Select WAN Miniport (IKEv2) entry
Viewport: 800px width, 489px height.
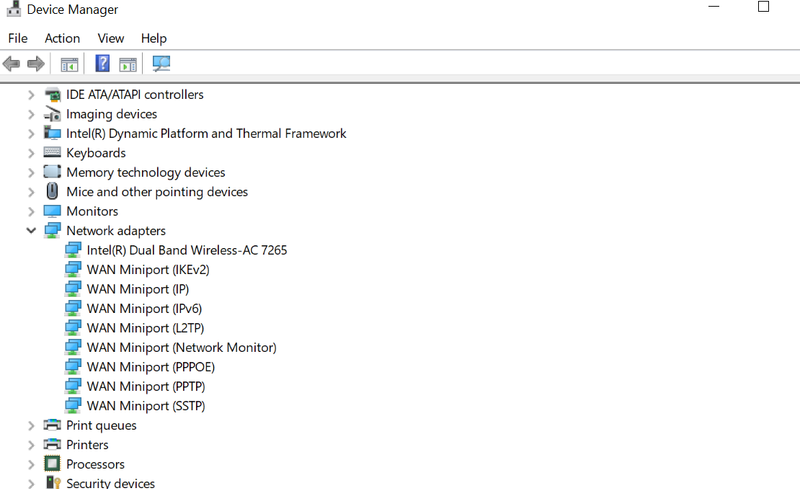point(148,270)
